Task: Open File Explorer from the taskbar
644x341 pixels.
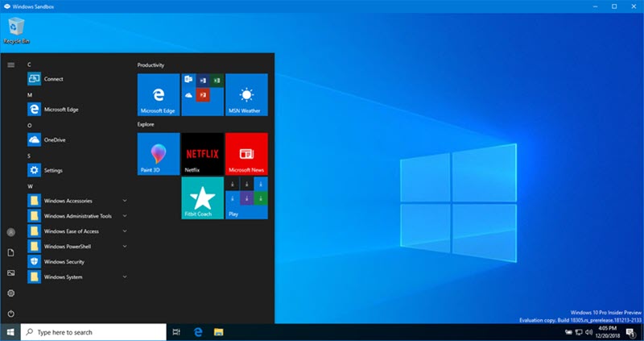Action: (218, 332)
